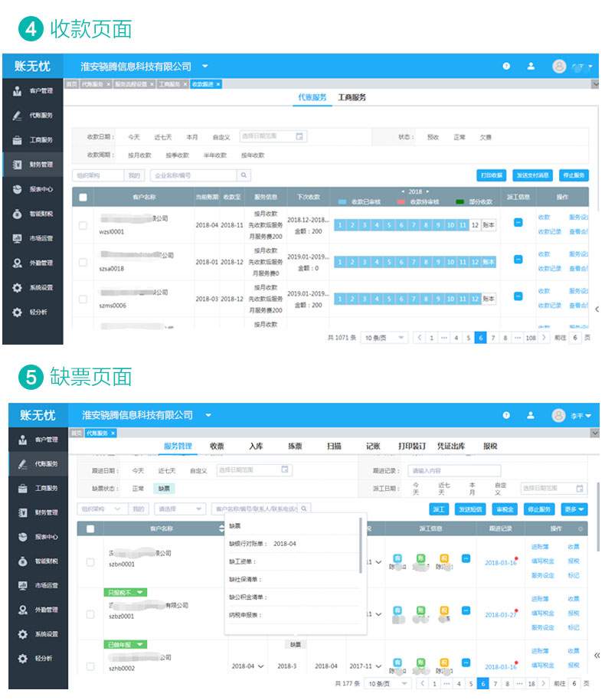Viewport: 605px width, 700px height.
Task: Click blue more icon in szbn0001 row
Action: click(466, 558)
